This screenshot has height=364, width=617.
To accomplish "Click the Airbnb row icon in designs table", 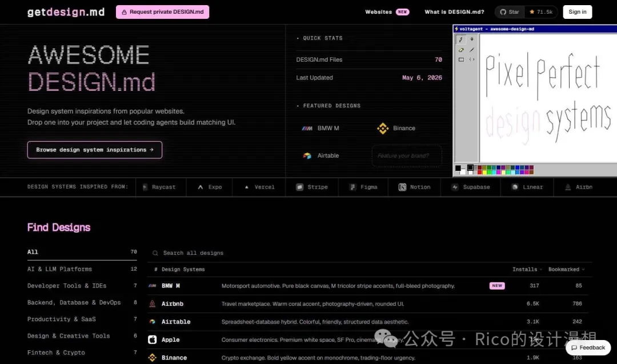I will pos(153,304).
